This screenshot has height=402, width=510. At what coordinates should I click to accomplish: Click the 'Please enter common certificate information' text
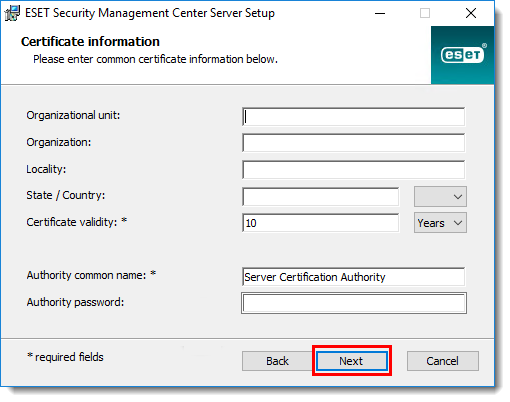[155, 59]
